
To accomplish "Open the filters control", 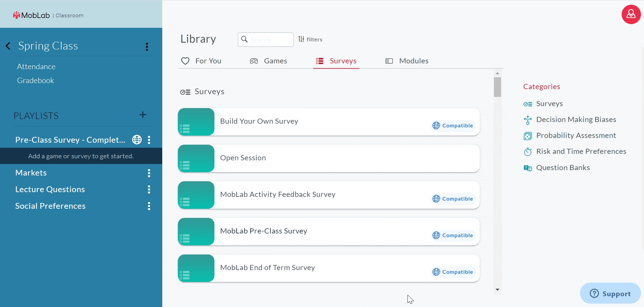I will (310, 39).
